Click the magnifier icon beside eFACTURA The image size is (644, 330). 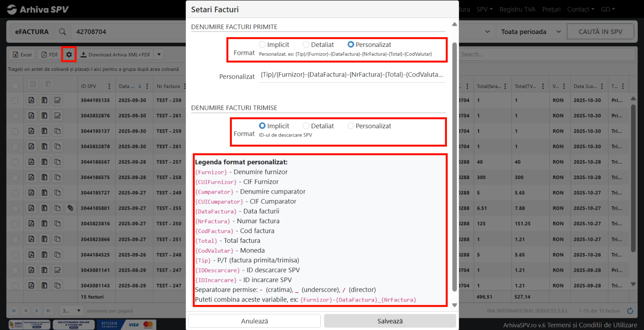click(62, 32)
